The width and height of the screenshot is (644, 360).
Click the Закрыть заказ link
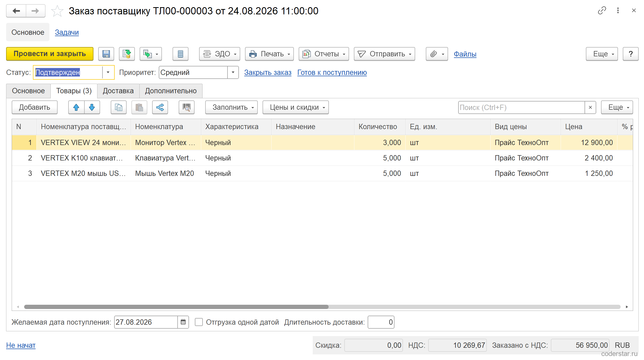click(x=268, y=72)
